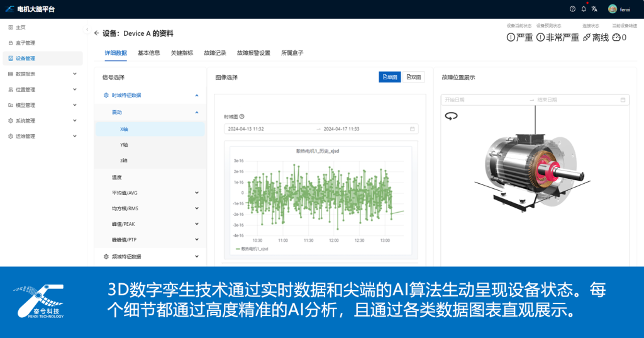Click the info icon next to 时域图
The image size is (644, 338).
pyautogui.click(x=242, y=116)
